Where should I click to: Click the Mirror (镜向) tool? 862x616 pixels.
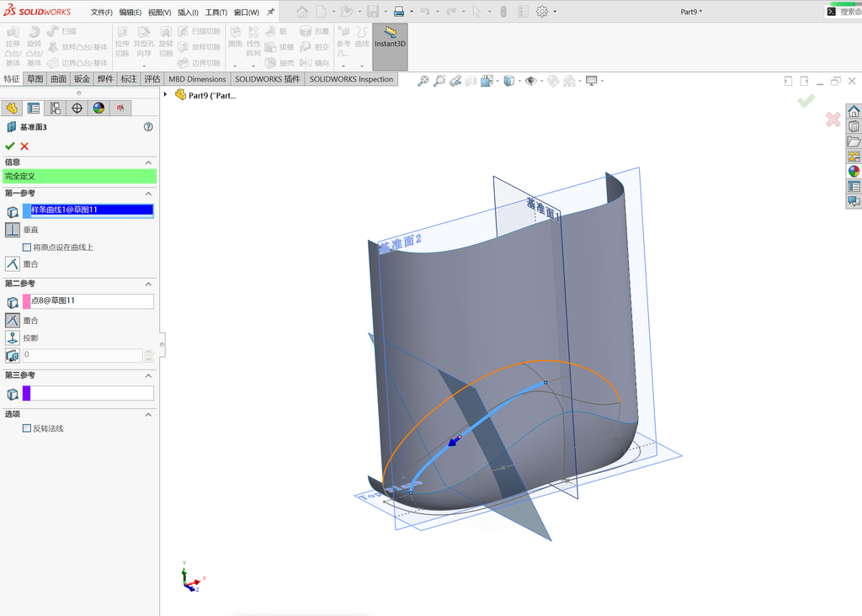click(315, 63)
